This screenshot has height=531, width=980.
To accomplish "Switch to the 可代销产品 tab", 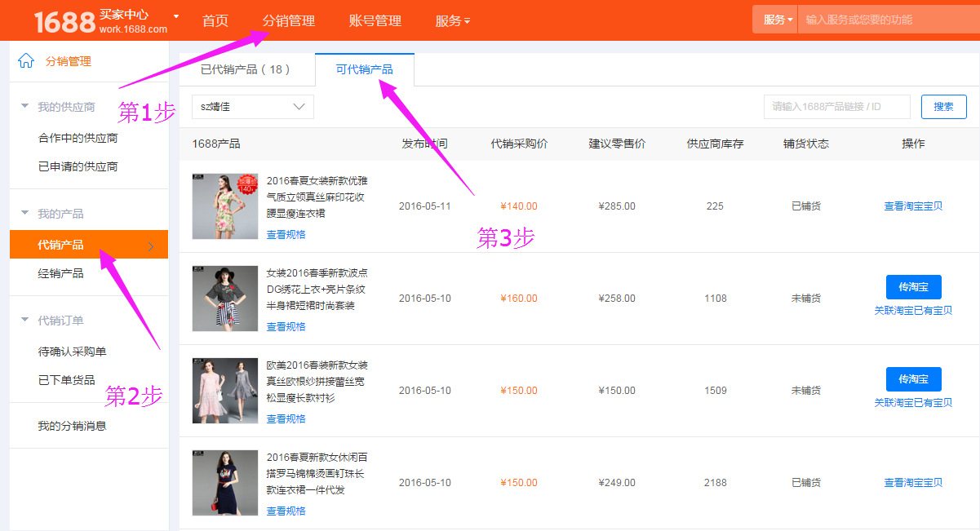I will pos(365,69).
